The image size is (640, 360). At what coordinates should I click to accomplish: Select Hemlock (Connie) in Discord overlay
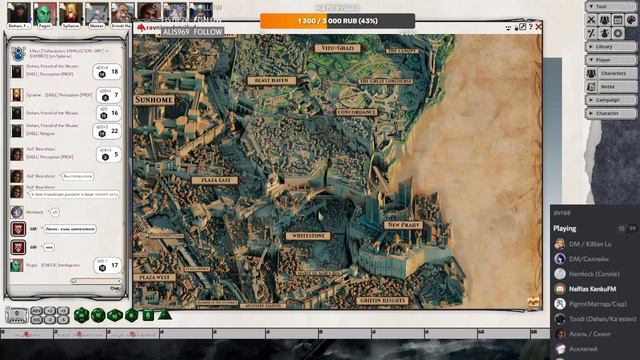(x=587, y=274)
